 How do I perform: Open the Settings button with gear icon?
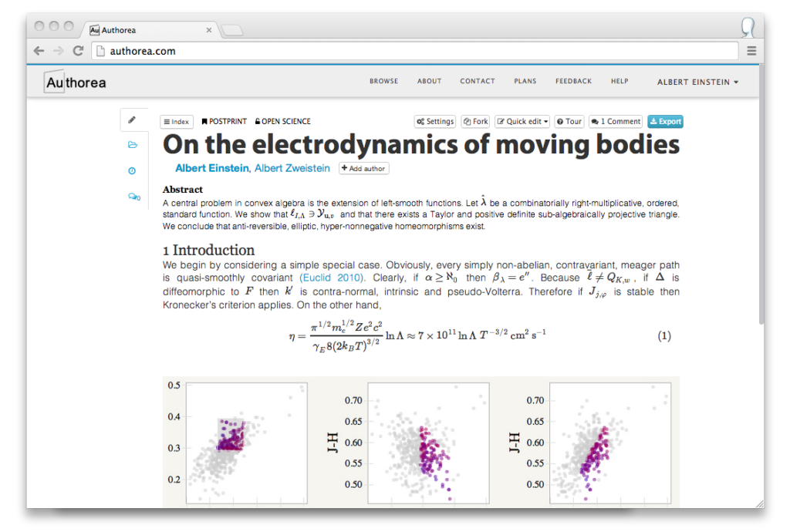click(435, 122)
